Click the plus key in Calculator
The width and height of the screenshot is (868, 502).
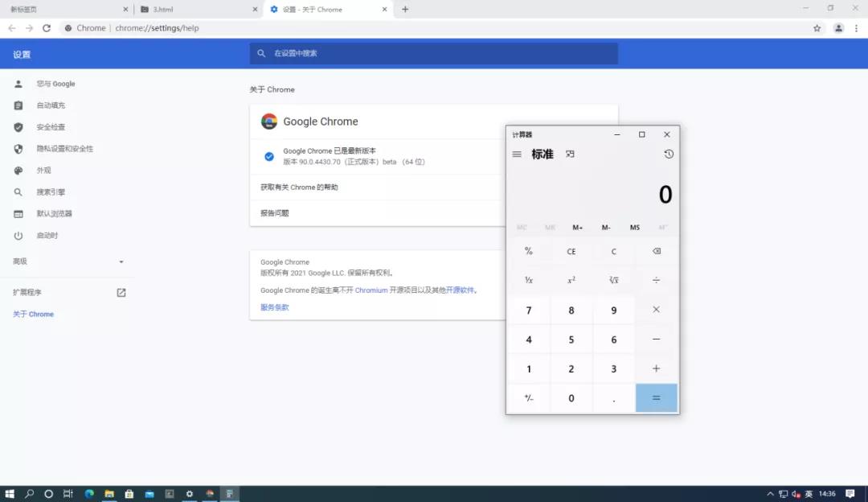[x=656, y=368]
